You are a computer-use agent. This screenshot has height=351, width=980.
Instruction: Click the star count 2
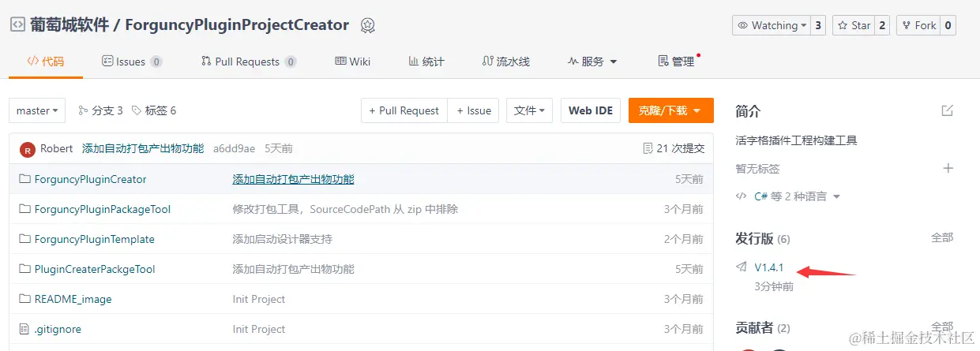tap(881, 25)
